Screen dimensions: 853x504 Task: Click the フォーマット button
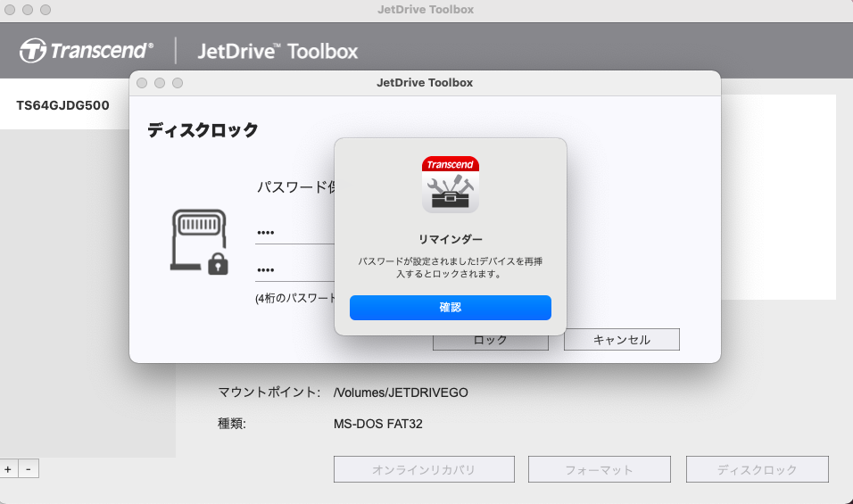599,470
